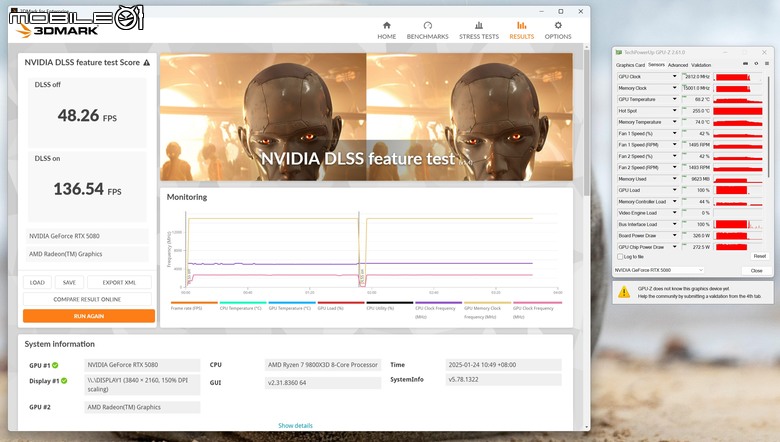Click the GPU-Z refresh icon
The image size is (780, 442).
pos(756,64)
